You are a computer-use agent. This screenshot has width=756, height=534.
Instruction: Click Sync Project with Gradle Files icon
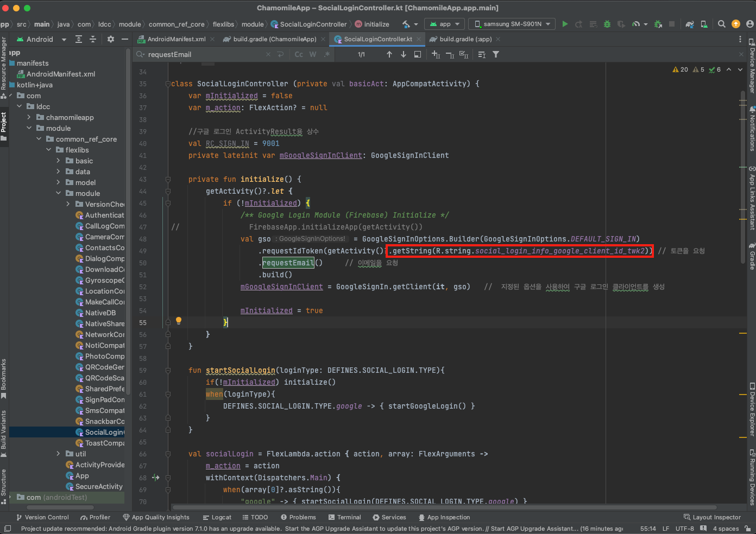(690, 24)
